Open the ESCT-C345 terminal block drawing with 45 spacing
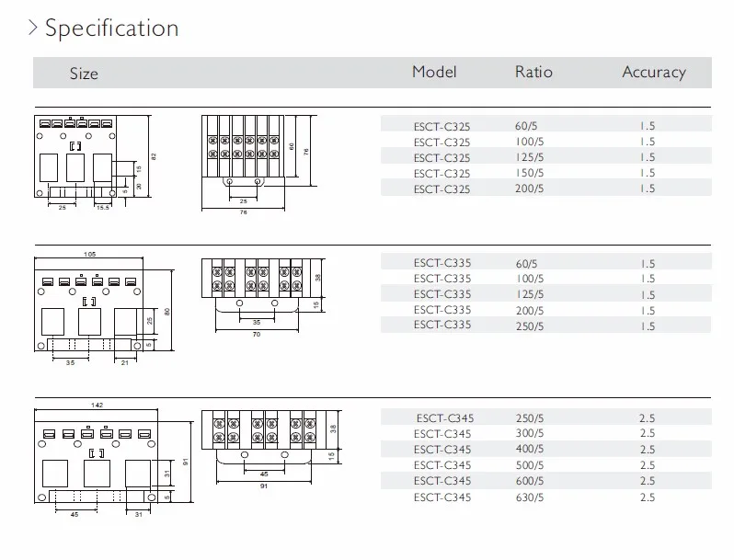Viewport: 734px width, 560px height. point(271,449)
